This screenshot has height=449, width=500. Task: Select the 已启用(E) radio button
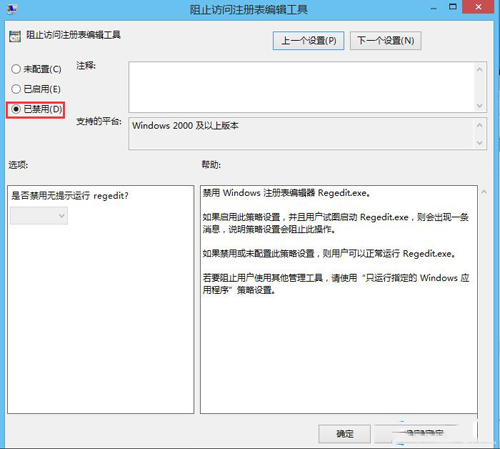pyautogui.click(x=36, y=89)
